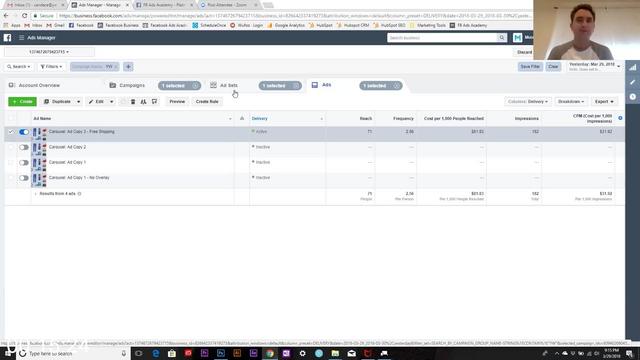Open the Search dropdown
640x360 pixels.
[18, 67]
